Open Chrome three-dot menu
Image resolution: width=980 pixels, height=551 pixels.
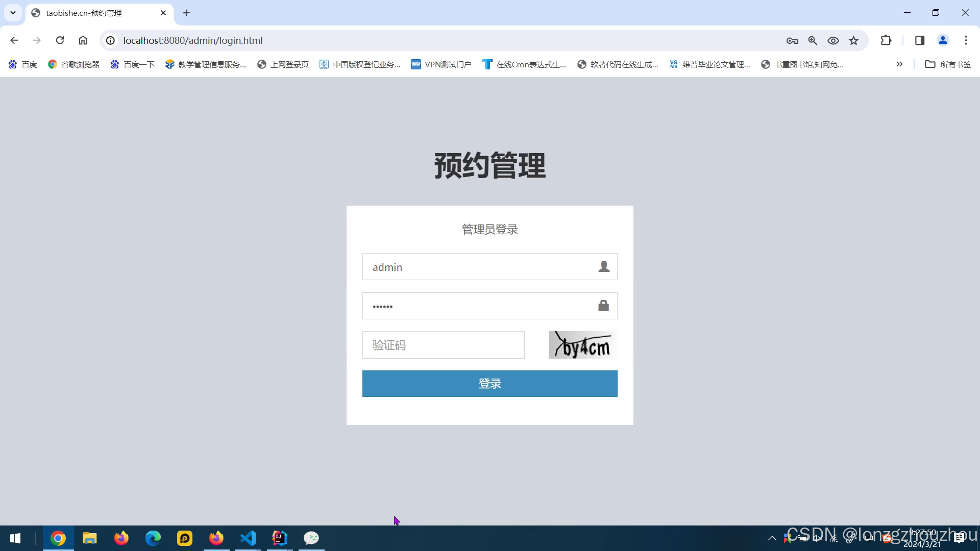[x=966, y=40]
